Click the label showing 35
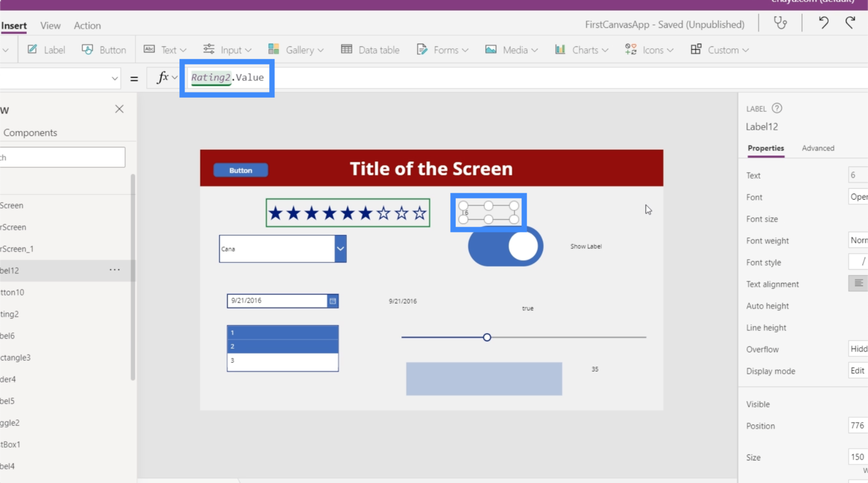This screenshot has height=483, width=868. pos(595,369)
